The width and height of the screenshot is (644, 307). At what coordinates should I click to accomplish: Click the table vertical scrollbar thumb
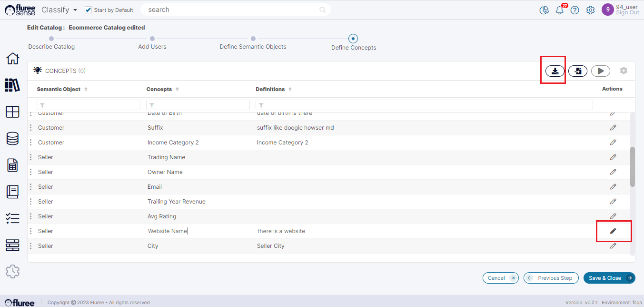coord(632,167)
